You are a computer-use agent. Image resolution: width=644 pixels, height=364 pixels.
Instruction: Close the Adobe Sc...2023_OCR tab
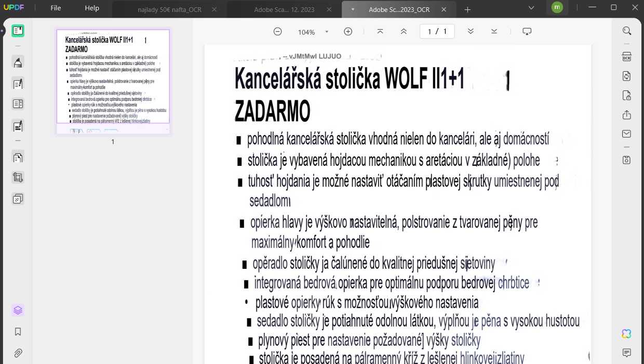click(443, 9)
